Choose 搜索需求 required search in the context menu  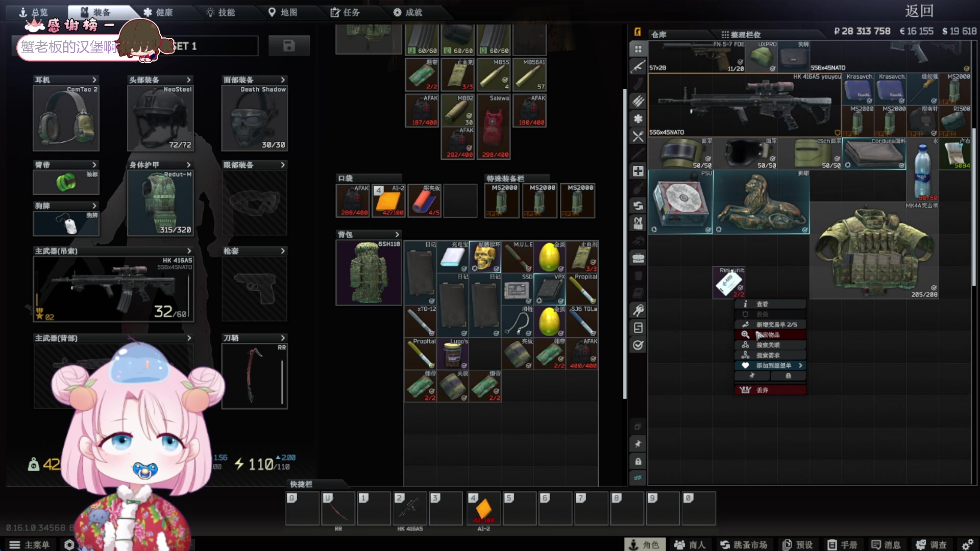pos(770,355)
